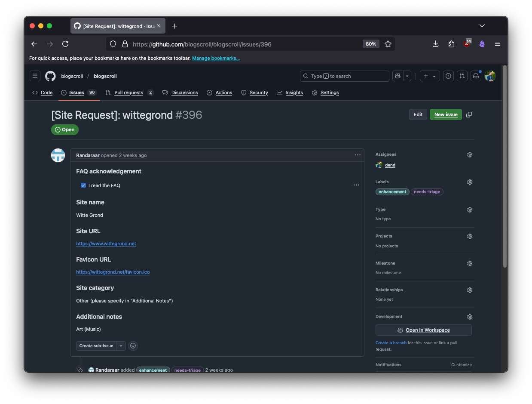Image resolution: width=532 pixels, height=404 pixels.
Task: Open the browser extensions puzzle icon
Action: [x=451, y=44]
